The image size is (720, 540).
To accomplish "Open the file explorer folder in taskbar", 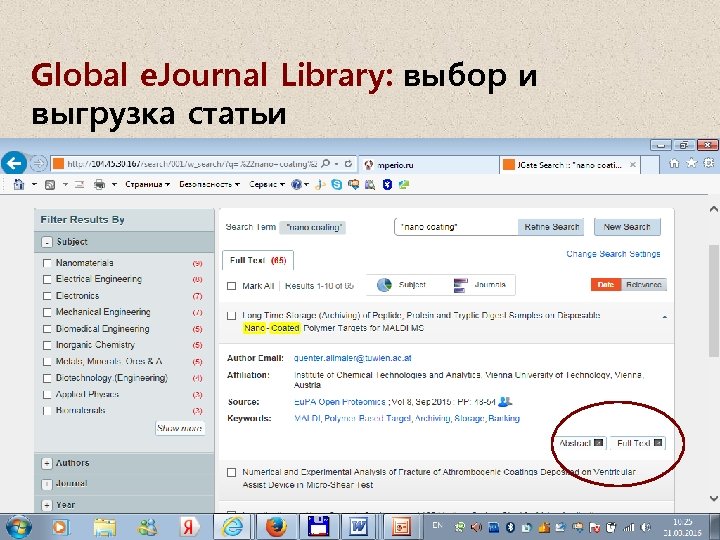I will coord(105,527).
